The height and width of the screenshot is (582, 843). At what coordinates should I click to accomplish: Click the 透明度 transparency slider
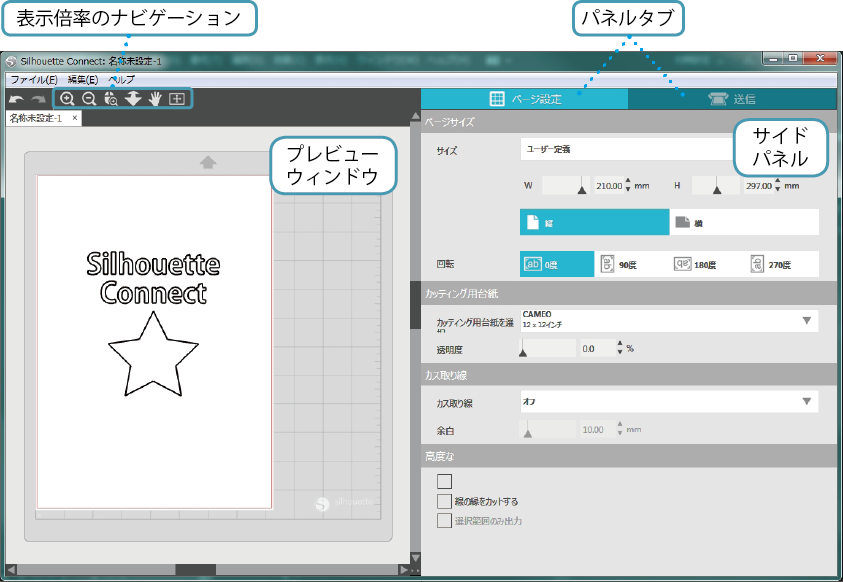548,349
